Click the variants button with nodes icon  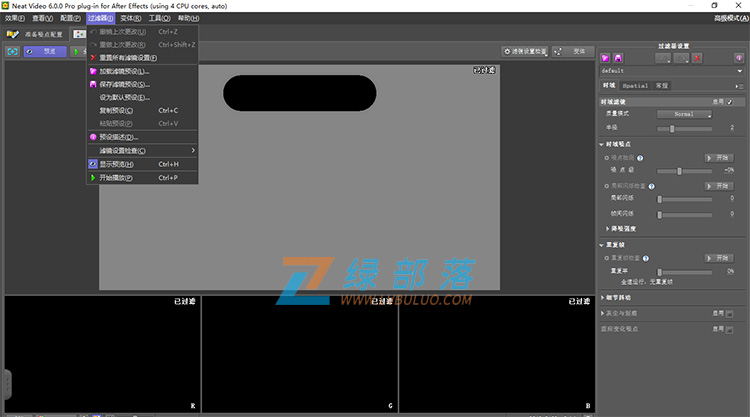(x=573, y=51)
